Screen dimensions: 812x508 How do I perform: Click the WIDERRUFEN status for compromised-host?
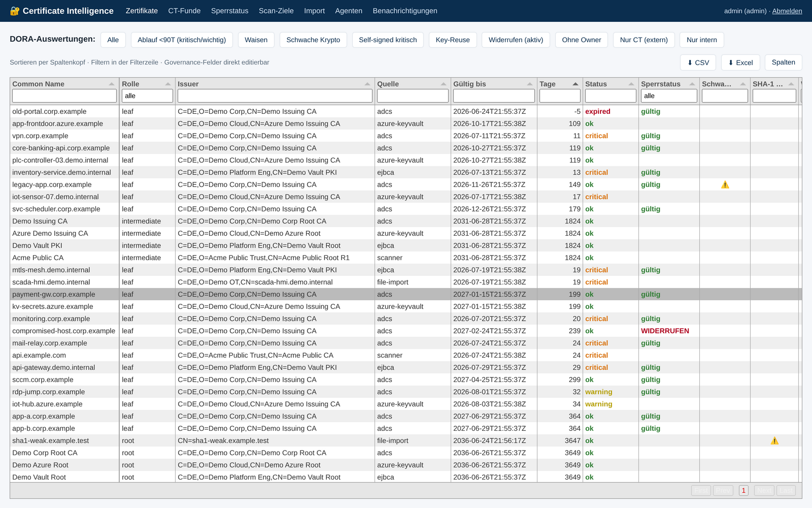pos(665,331)
